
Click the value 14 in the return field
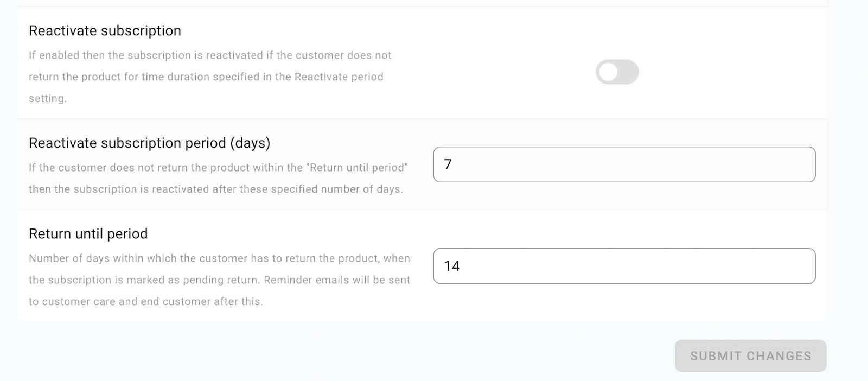tap(452, 266)
